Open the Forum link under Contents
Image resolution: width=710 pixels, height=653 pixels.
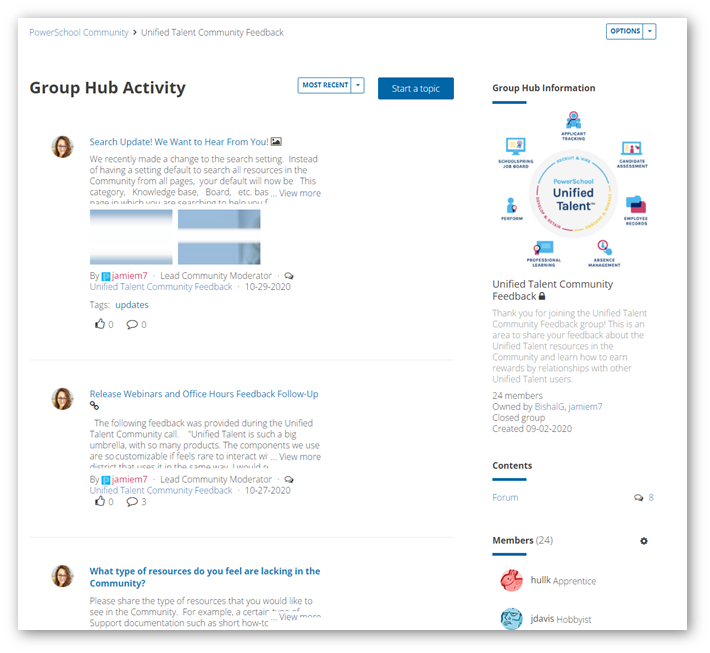(x=505, y=498)
